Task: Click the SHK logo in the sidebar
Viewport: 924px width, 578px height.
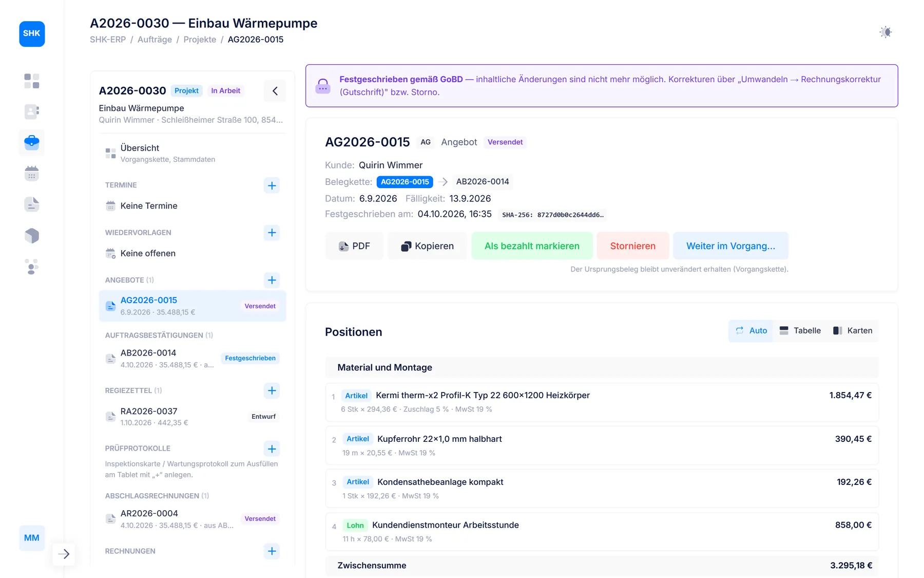Action: click(32, 33)
